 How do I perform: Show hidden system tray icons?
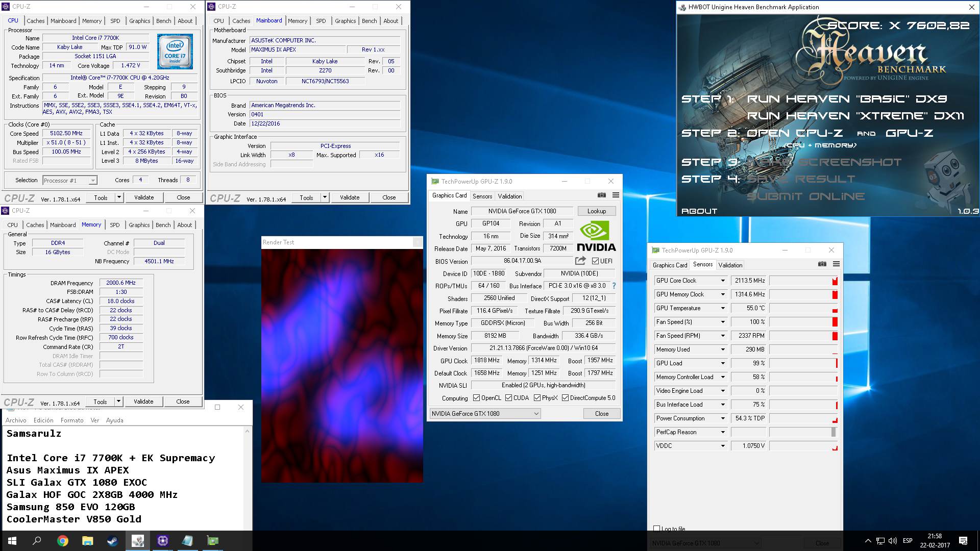pyautogui.click(x=868, y=541)
